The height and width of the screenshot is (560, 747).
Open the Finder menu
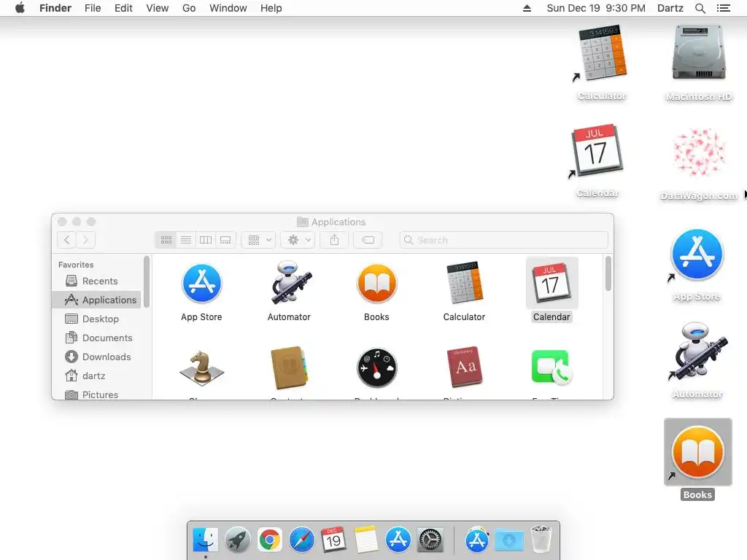(55, 8)
